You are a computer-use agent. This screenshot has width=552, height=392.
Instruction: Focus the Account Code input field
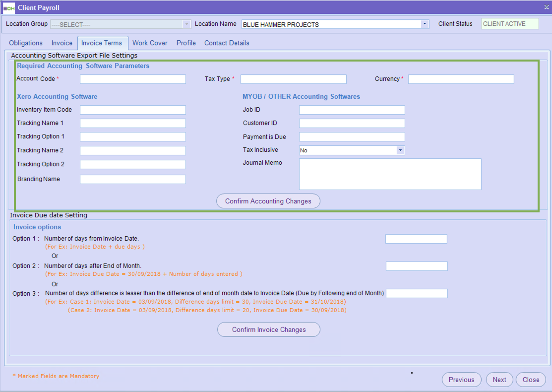point(133,79)
